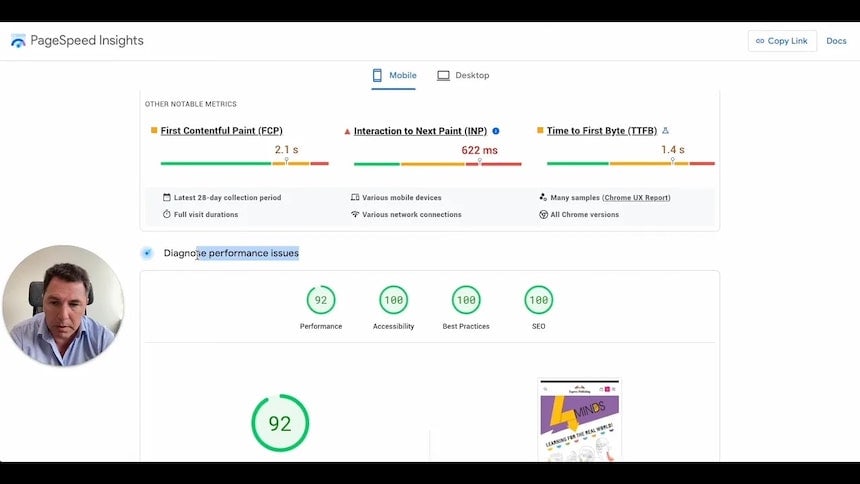Screen dimensions: 860x484
Task: Click the Diagnose performance issues heading
Action: click(x=231, y=253)
